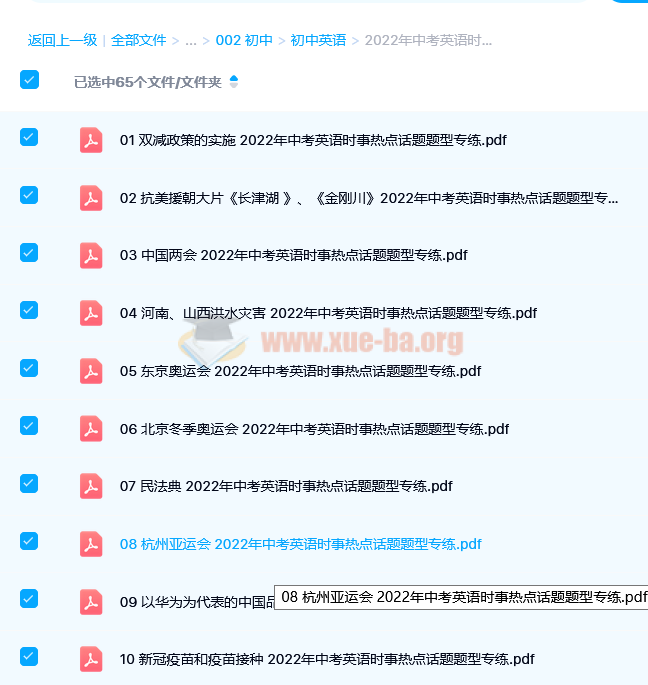Image resolution: width=648 pixels, height=685 pixels.
Task: Click PDF icon for 08 杭州亚运会 file
Action: point(91,544)
